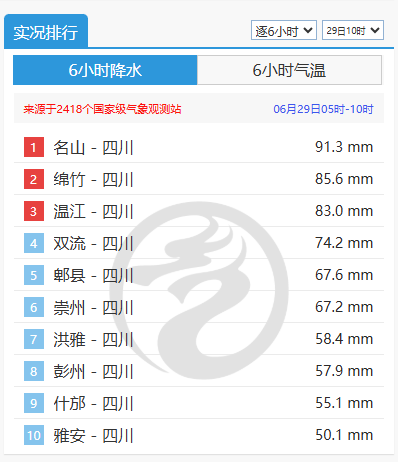The height and width of the screenshot is (462, 398).
Task: Click rank 10 badge for 雅安
Action: coord(34,435)
